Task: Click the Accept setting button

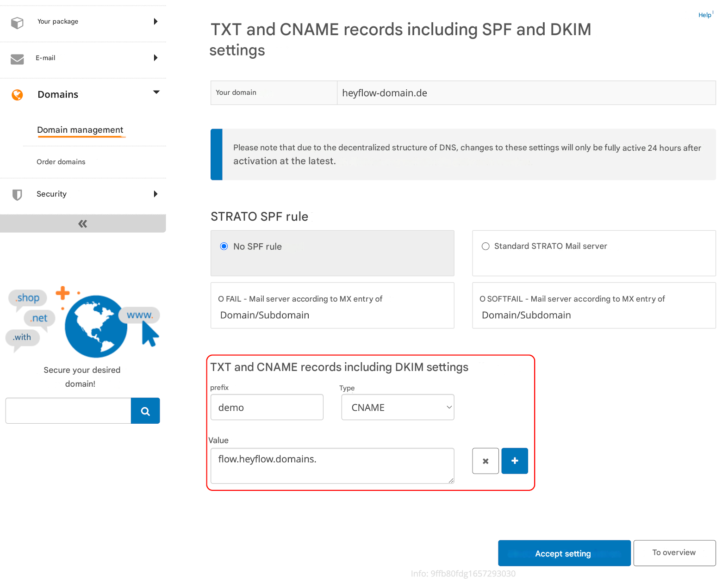Action: (x=564, y=553)
